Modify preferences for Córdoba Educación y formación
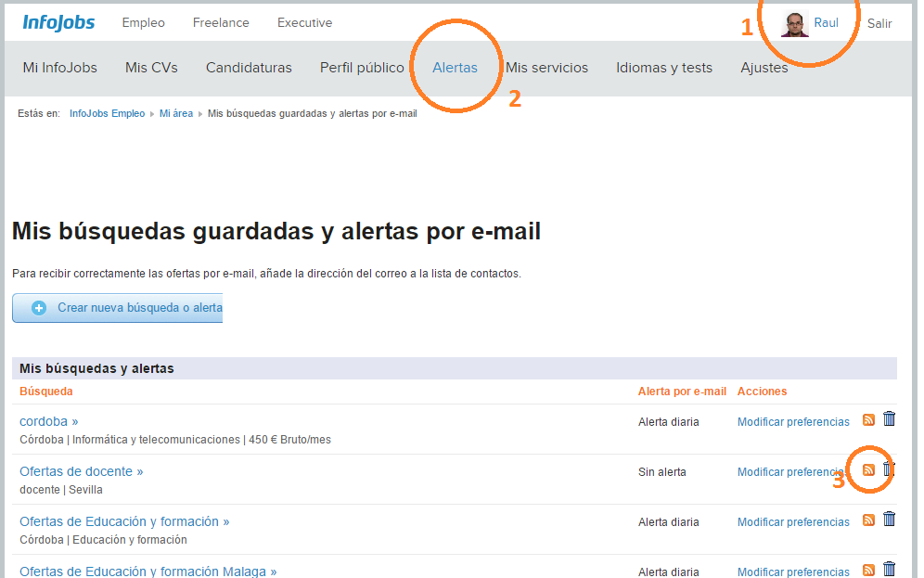This screenshot has width=924, height=578. 793,522
